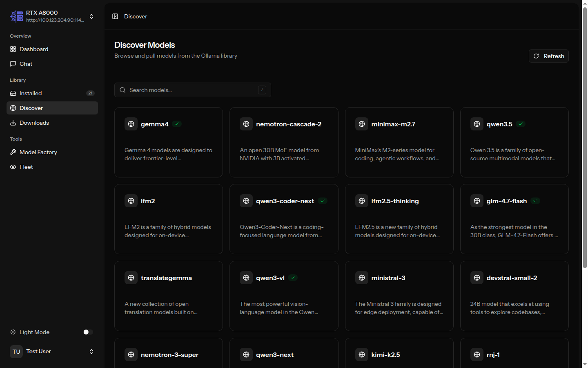Click the globe icon on gemma4 card
Screen dimensions: 588x368
tap(131, 123)
